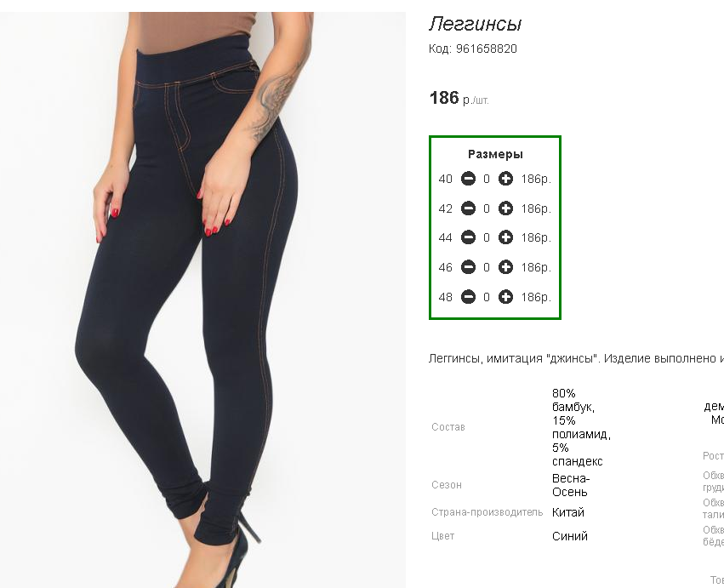Click quantity value for size 44

pos(486,238)
